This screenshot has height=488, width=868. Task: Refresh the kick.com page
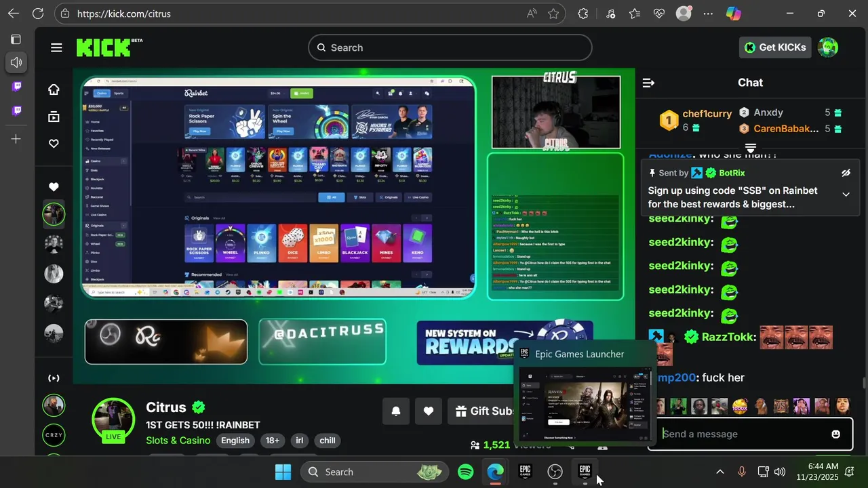click(x=38, y=14)
